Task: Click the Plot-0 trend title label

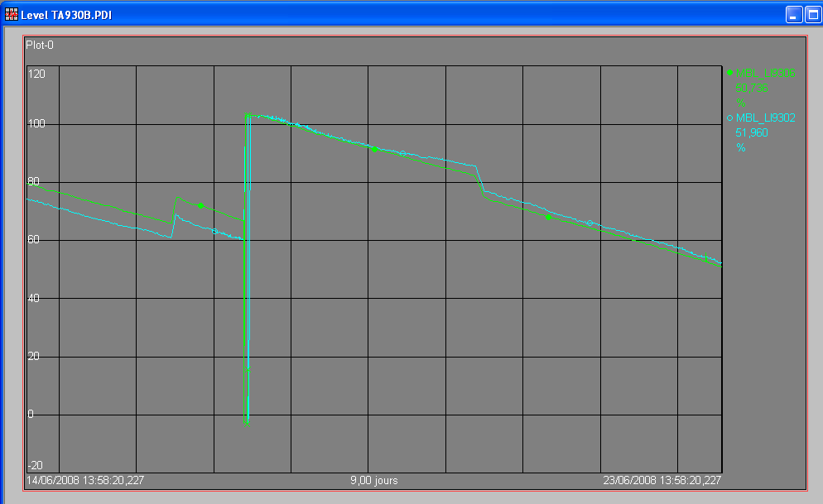Action: [40, 46]
